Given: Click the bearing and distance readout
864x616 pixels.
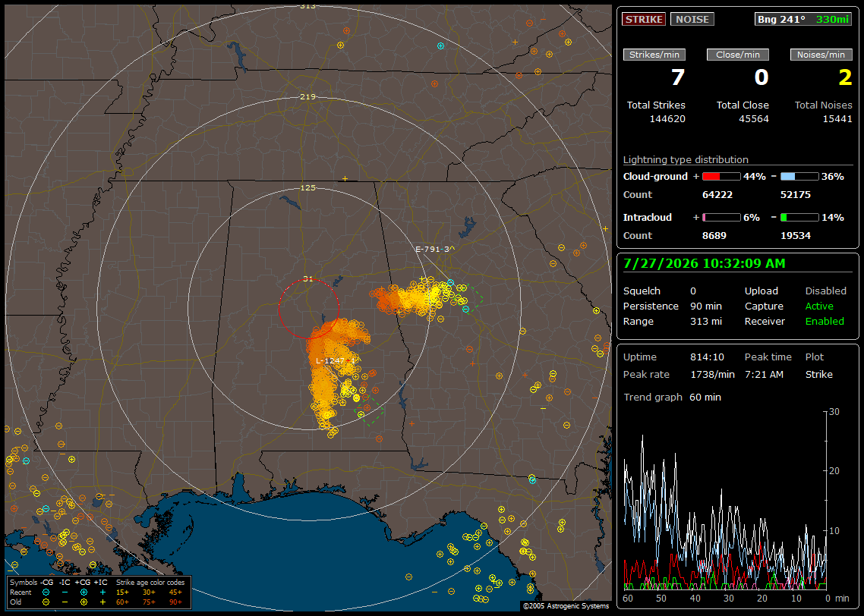Looking at the screenshot, I should click(x=803, y=19).
